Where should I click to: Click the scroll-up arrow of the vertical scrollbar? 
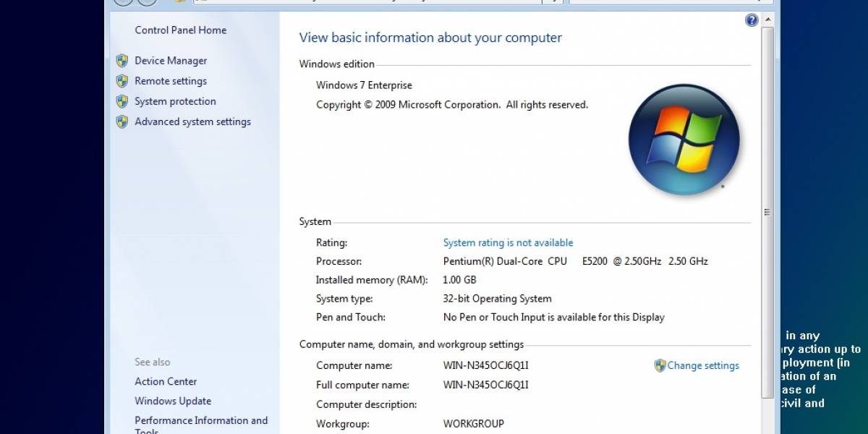767,20
